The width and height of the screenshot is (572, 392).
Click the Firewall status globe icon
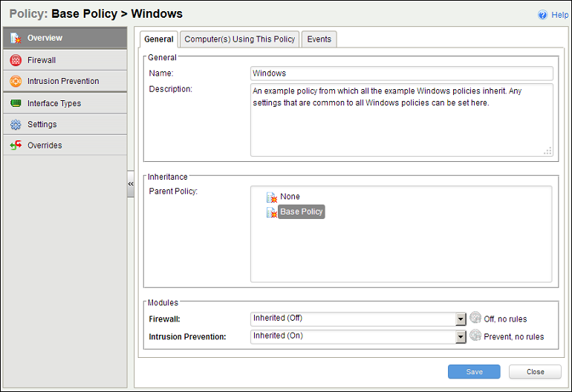[x=475, y=318]
